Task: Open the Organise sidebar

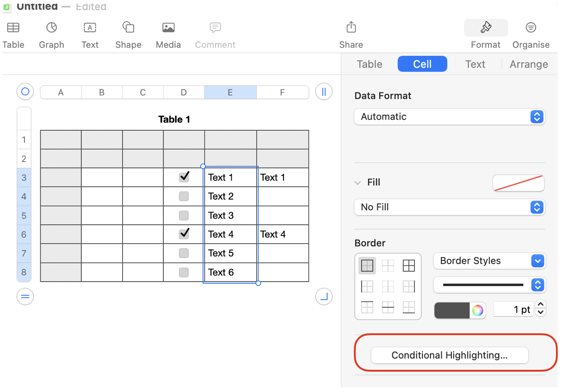Action: point(531,28)
